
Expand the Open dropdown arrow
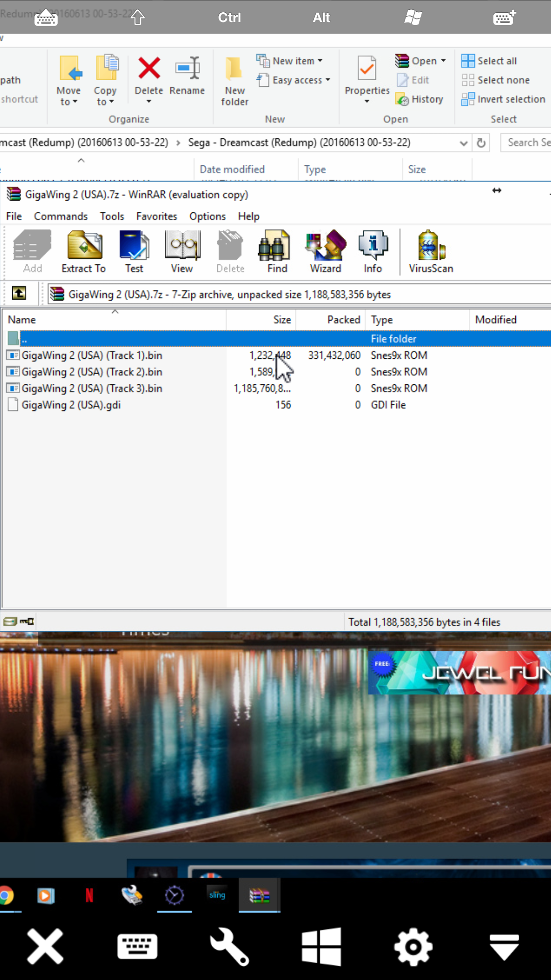click(443, 61)
